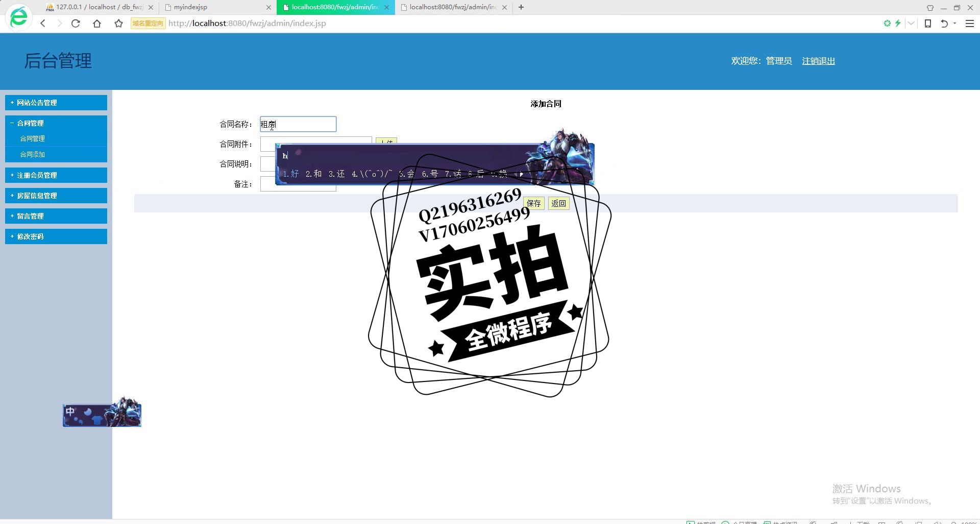980x524 pixels.
Task: Open the browser hamburger menu
Action: point(970,23)
